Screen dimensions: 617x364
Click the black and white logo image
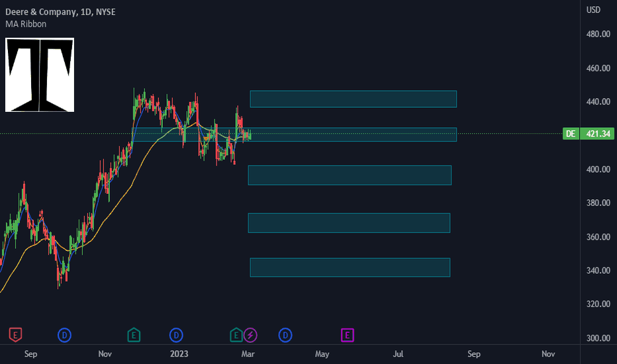(40, 75)
